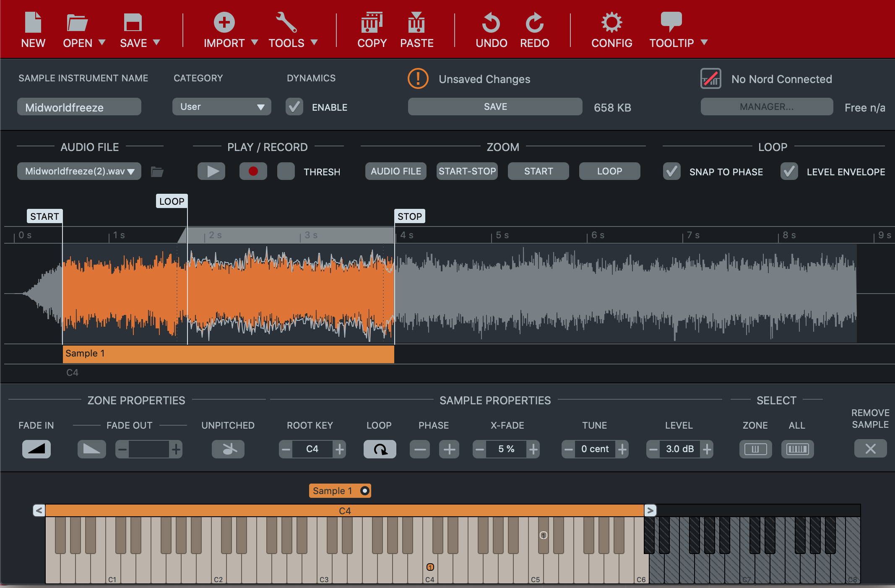Screen dimensions: 895x588
Task: Click the NEW document icon
Action: pos(33,22)
